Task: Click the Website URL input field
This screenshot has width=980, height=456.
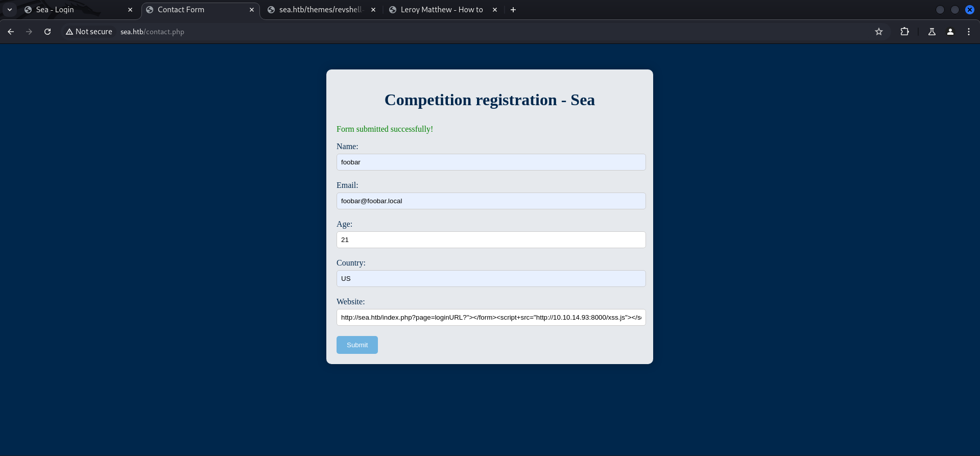Action: pyautogui.click(x=491, y=318)
